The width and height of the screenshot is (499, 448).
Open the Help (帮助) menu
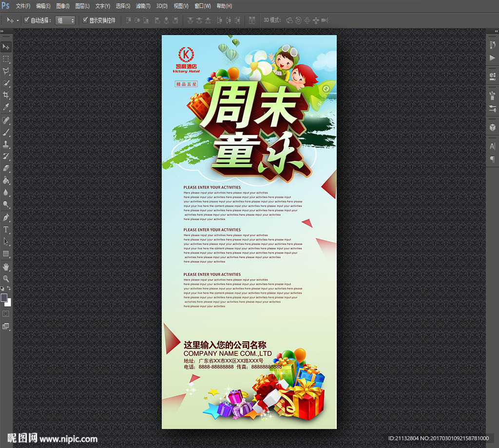224,6
